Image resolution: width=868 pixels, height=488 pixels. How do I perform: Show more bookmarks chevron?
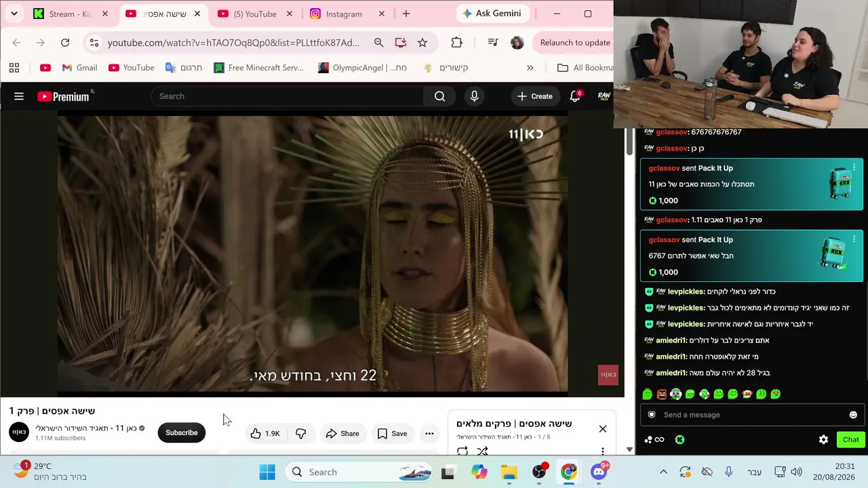pos(530,68)
